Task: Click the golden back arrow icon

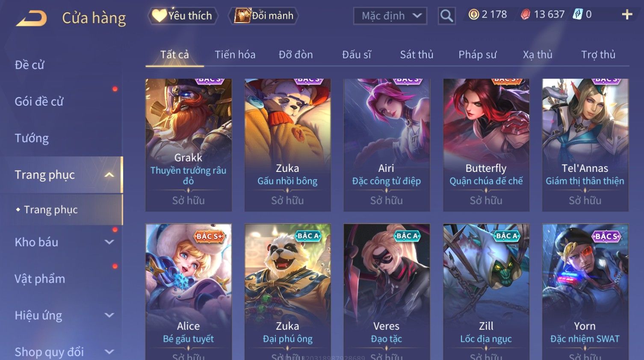Action: coord(31,18)
